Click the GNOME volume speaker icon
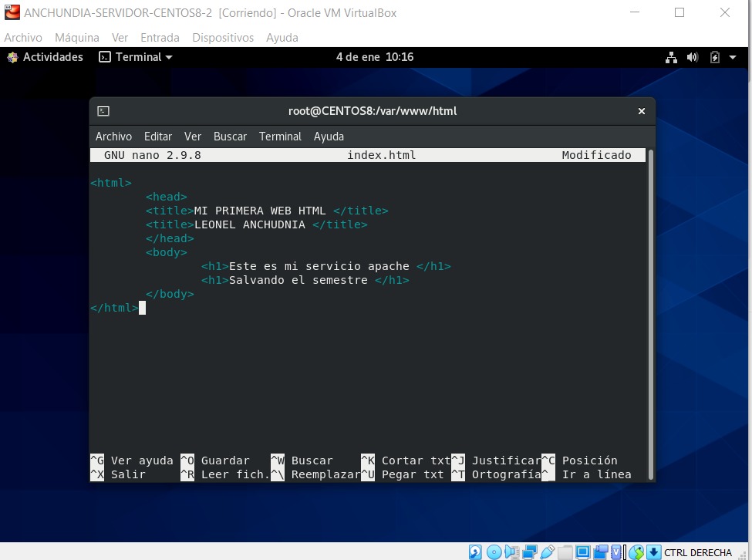 (x=693, y=58)
